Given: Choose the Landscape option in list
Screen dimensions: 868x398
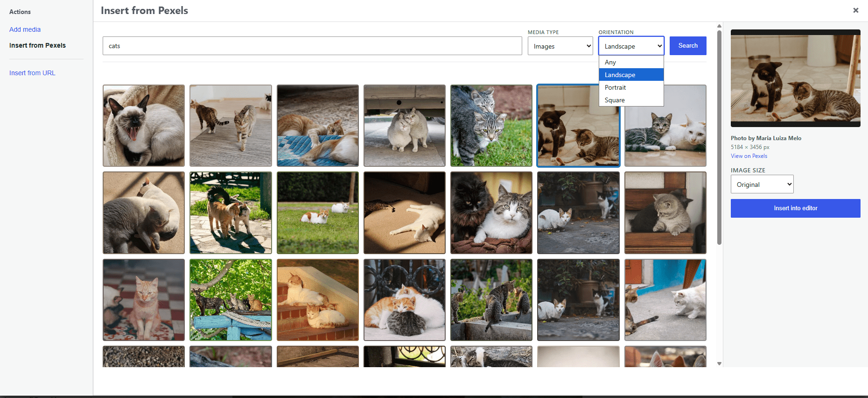Looking at the screenshot, I should pyautogui.click(x=631, y=75).
